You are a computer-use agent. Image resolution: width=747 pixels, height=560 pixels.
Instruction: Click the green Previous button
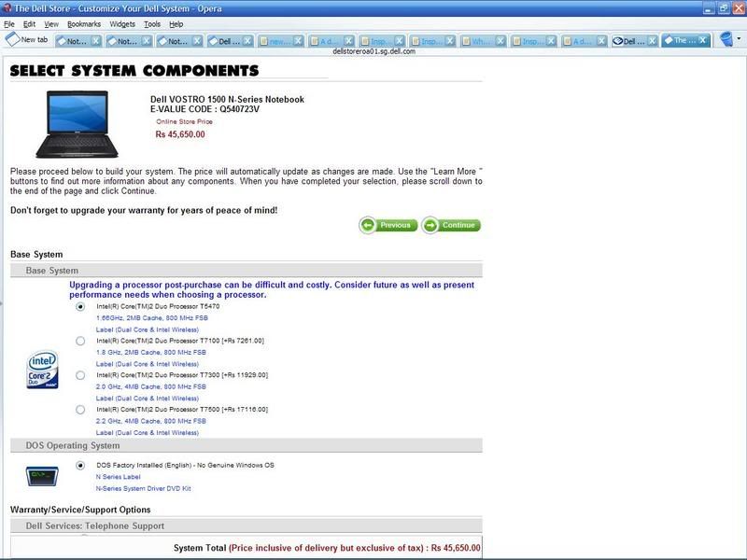[x=388, y=225]
